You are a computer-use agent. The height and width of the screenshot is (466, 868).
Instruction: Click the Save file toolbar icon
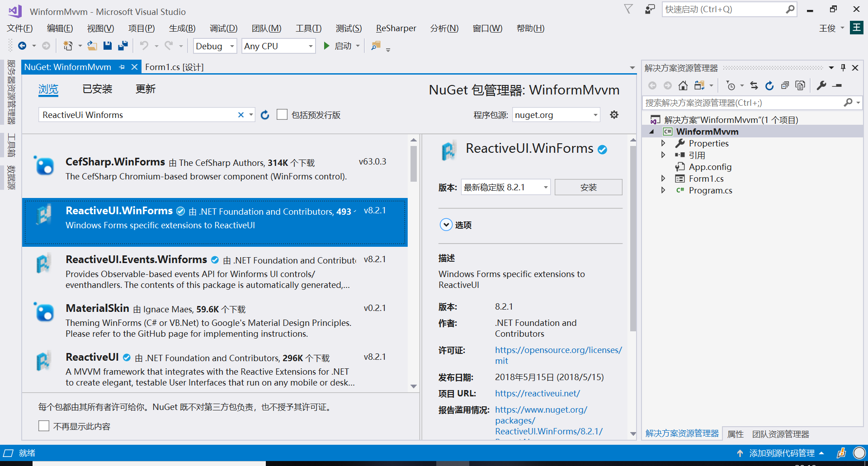[x=108, y=46]
